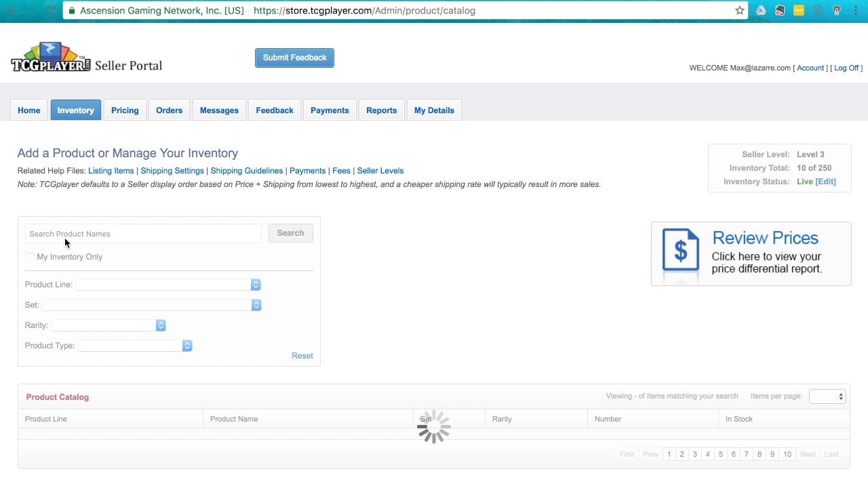Go to page 5 of catalog
The image size is (868, 488).
[x=721, y=454]
